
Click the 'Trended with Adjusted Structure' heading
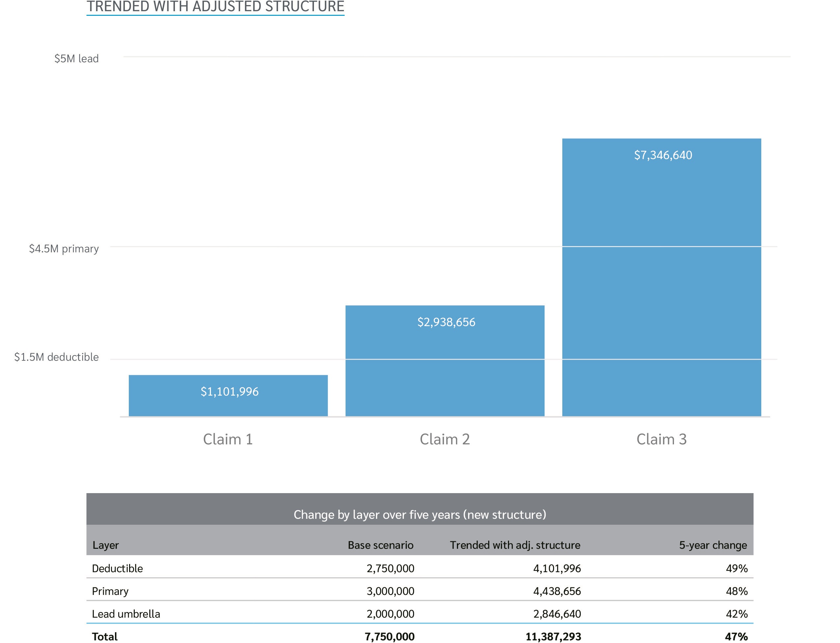[x=215, y=7]
